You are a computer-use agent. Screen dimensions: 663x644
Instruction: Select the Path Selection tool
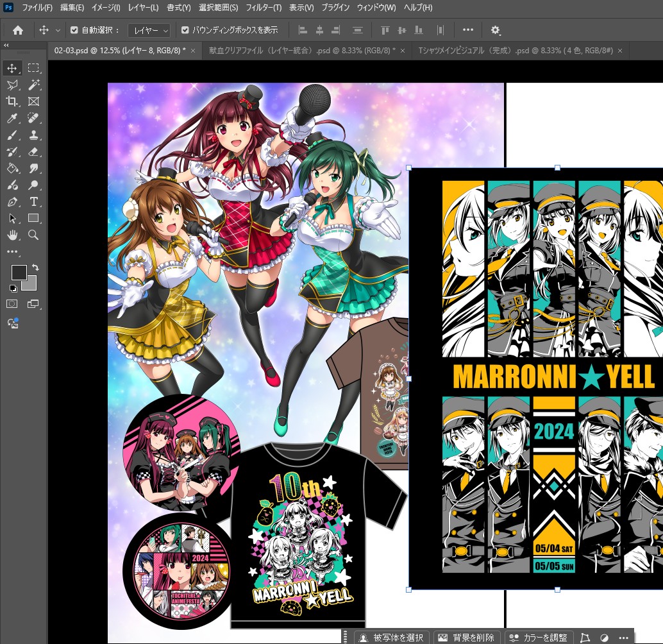click(12, 219)
